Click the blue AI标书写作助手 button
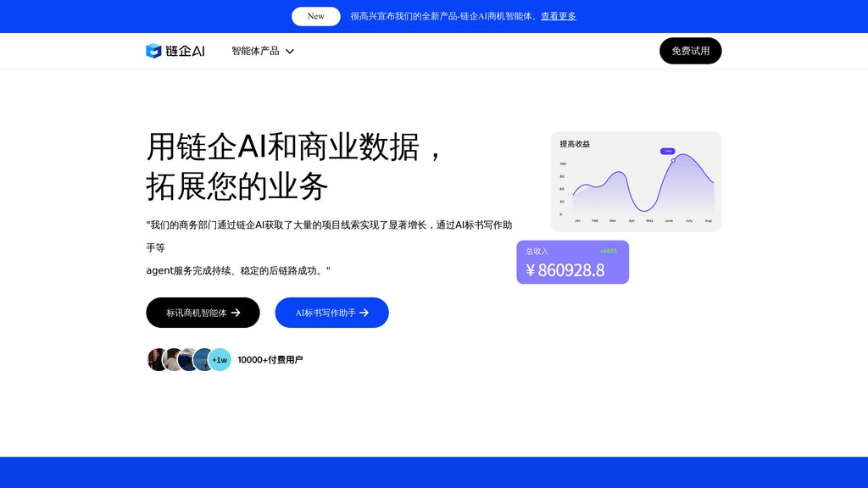The width and height of the screenshot is (868, 488). [x=331, y=313]
